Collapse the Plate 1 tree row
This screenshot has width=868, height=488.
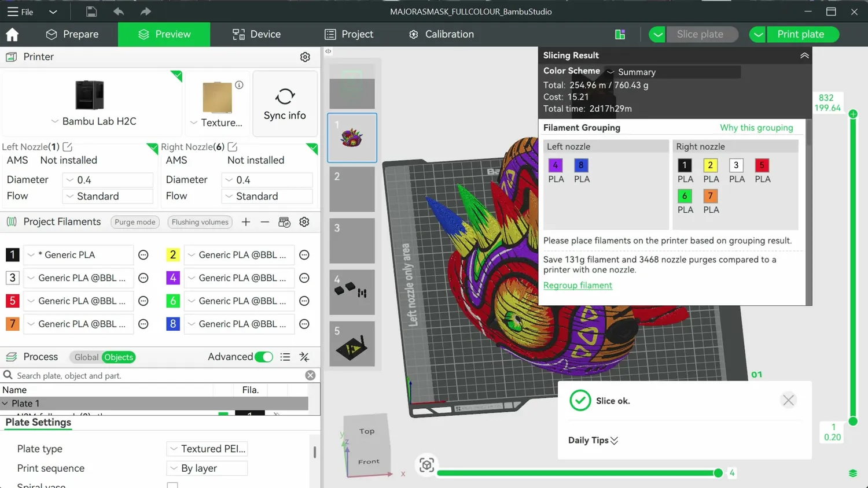(x=5, y=404)
